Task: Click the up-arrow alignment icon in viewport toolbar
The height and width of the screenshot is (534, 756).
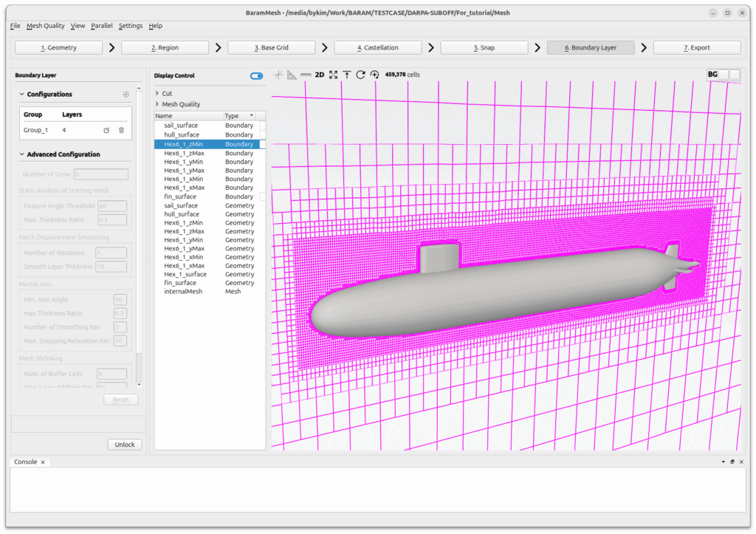Action: 347,75
